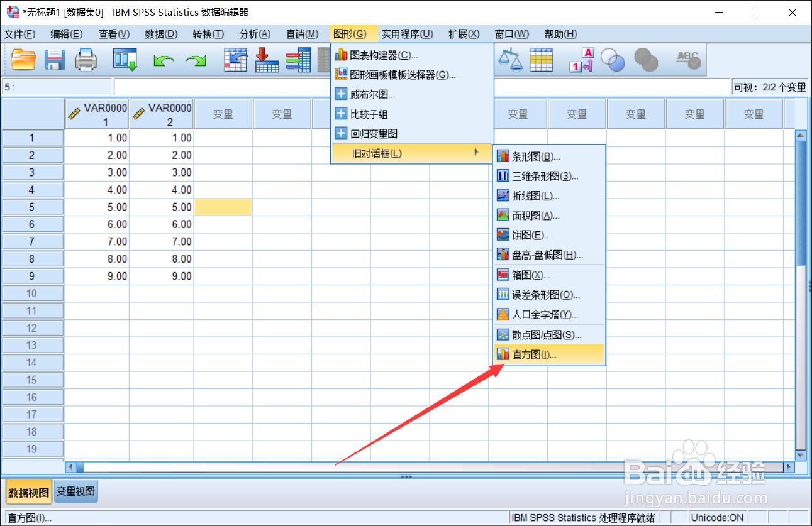Expand the 旧对话框 submenu arrow
This screenshot has width=812, height=526.
click(x=476, y=152)
